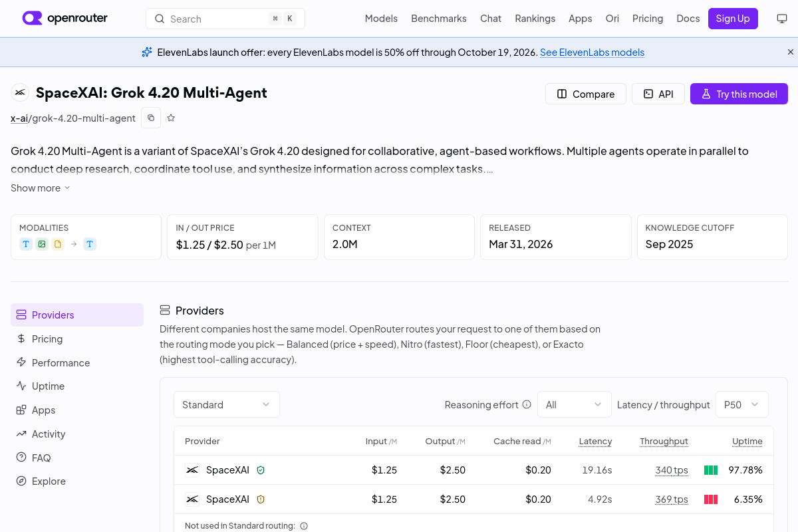Click the sparkle icon in the banner

pyautogui.click(x=147, y=52)
